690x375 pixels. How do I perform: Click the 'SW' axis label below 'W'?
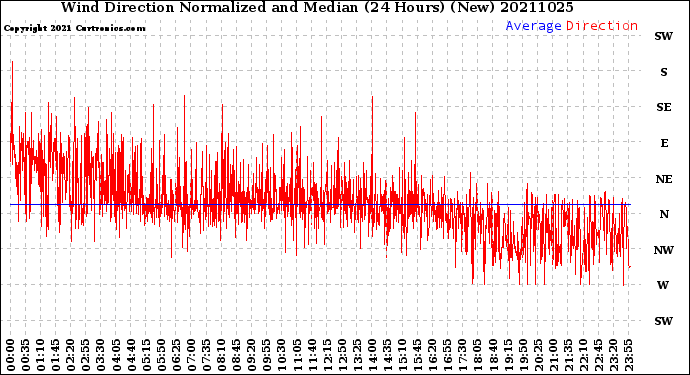pos(664,321)
